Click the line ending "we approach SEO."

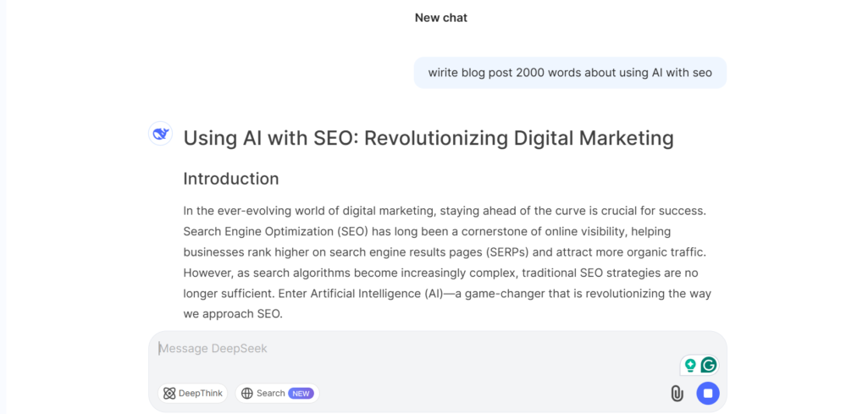(x=233, y=314)
